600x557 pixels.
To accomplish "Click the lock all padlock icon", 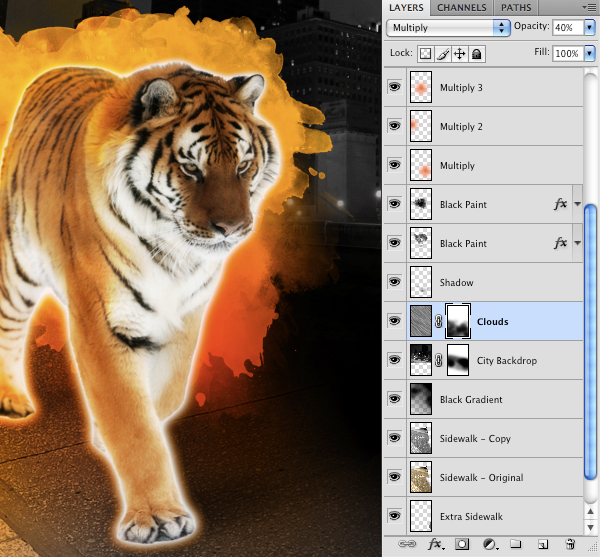I will [x=476, y=54].
